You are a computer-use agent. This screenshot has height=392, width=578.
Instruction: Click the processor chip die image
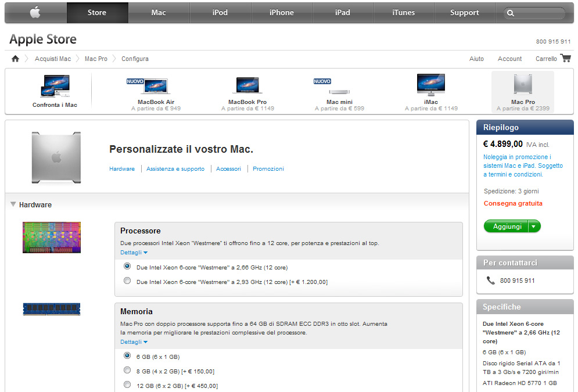point(52,238)
